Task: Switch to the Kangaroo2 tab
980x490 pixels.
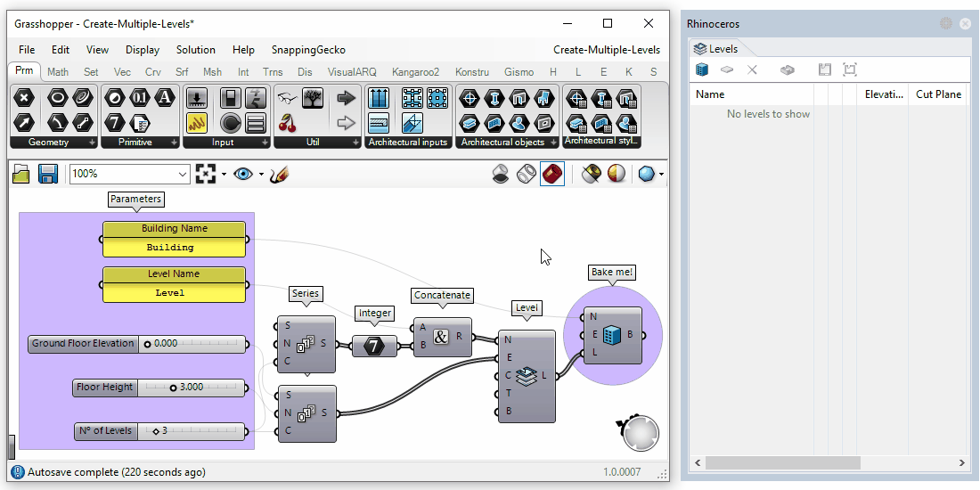Action: [416, 72]
